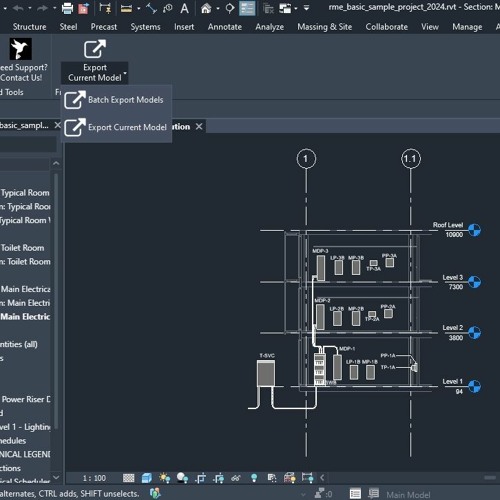Open the View ribbon tab
Viewport: 500px width, 500px height.
pos(430,27)
